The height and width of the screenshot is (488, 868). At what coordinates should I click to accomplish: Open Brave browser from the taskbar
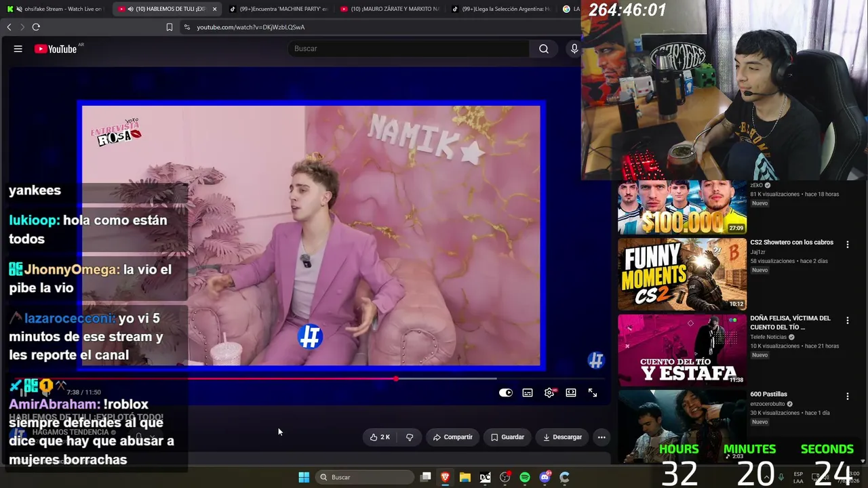point(445,477)
